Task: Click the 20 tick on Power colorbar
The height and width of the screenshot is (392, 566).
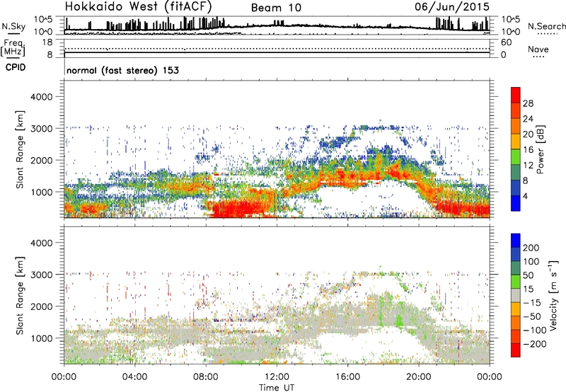Action: coord(528,134)
